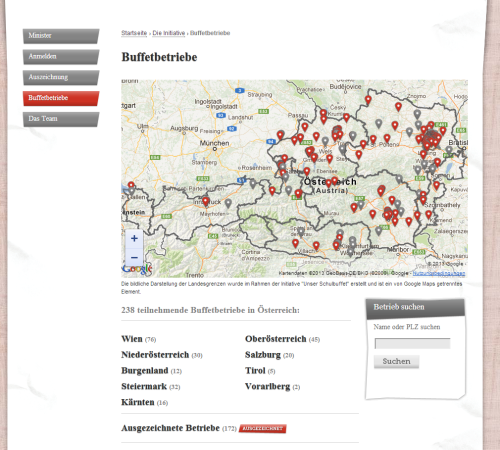Click the gray map pin east of Innsbruck

click(x=228, y=203)
